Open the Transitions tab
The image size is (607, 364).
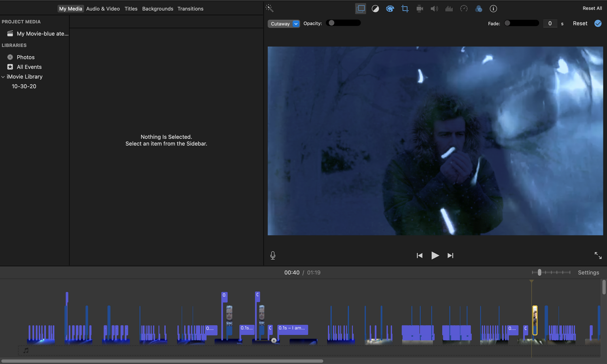pyautogui.click(x=190, y=8)
